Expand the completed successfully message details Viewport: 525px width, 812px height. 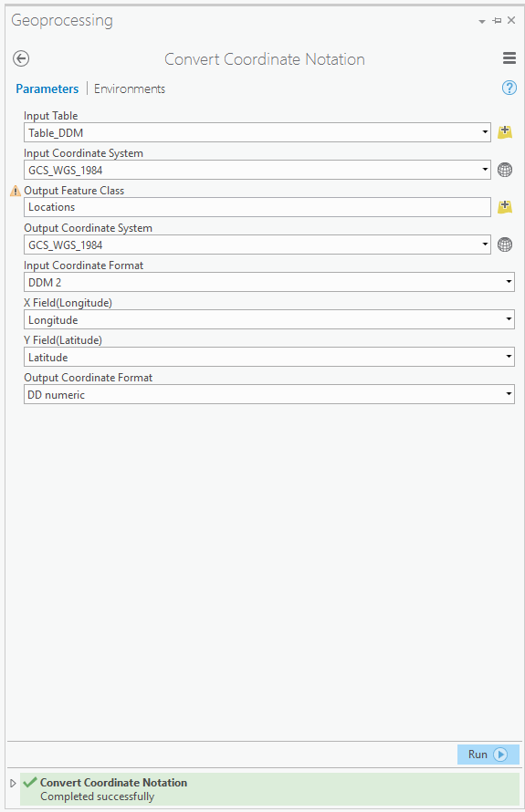pyautogui.click(x=14, y=783)
